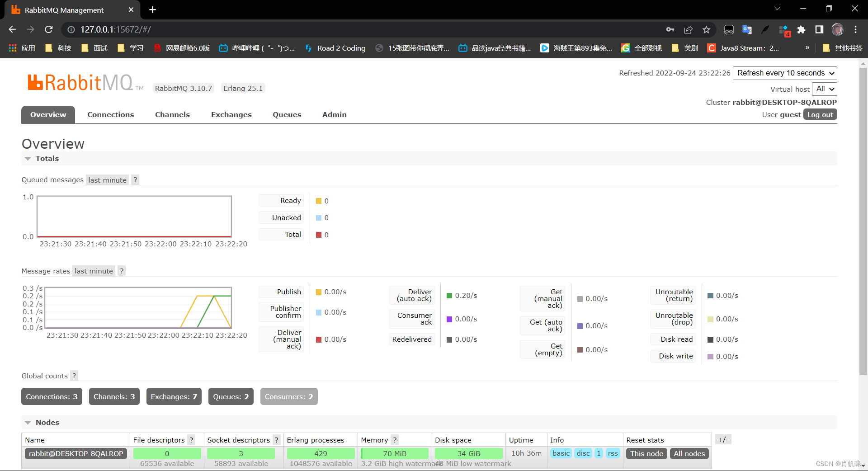The width and height of the screenshot is (868, 471).
Task: Change Message rates last minute range
Action: pos(94,271)
